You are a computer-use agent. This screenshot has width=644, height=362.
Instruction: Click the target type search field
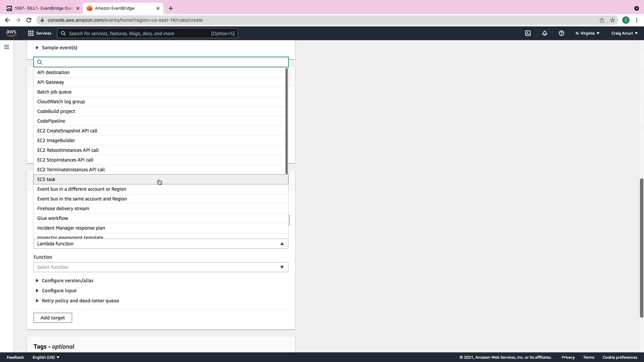[x=164, y=62]
